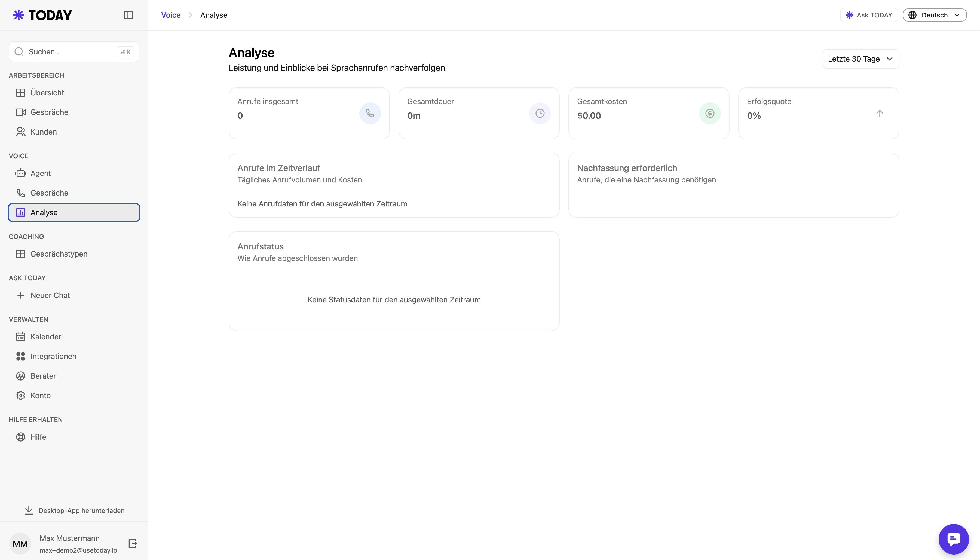Viewport: 980px width, 560px height.
Task: Click the Übersicht grid icon
Action: tap(21, 93)
